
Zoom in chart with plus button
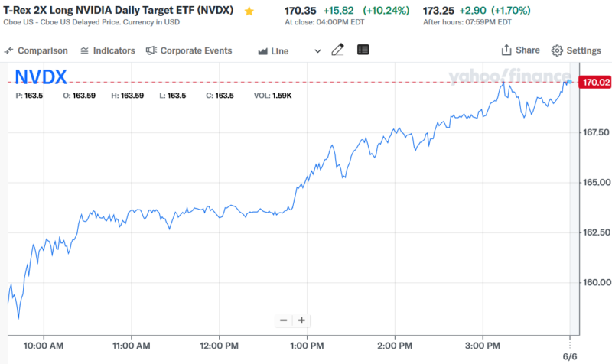[301, 320]
